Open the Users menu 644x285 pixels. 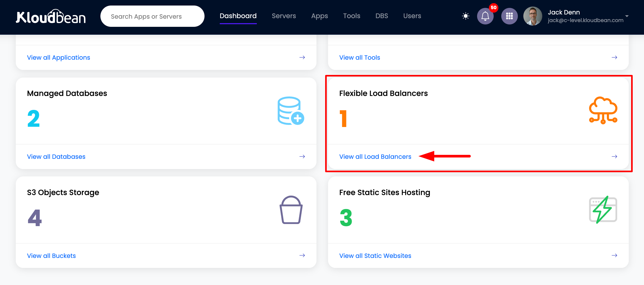(412, 16)
